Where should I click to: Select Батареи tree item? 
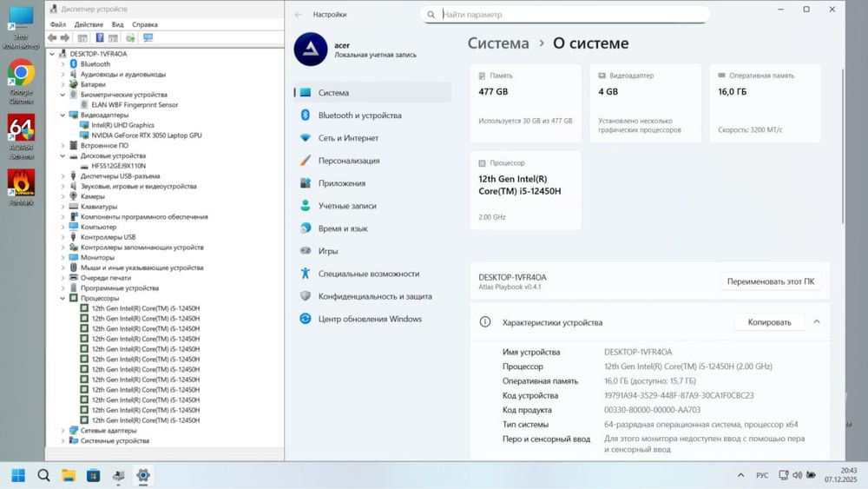pos(93,85)
